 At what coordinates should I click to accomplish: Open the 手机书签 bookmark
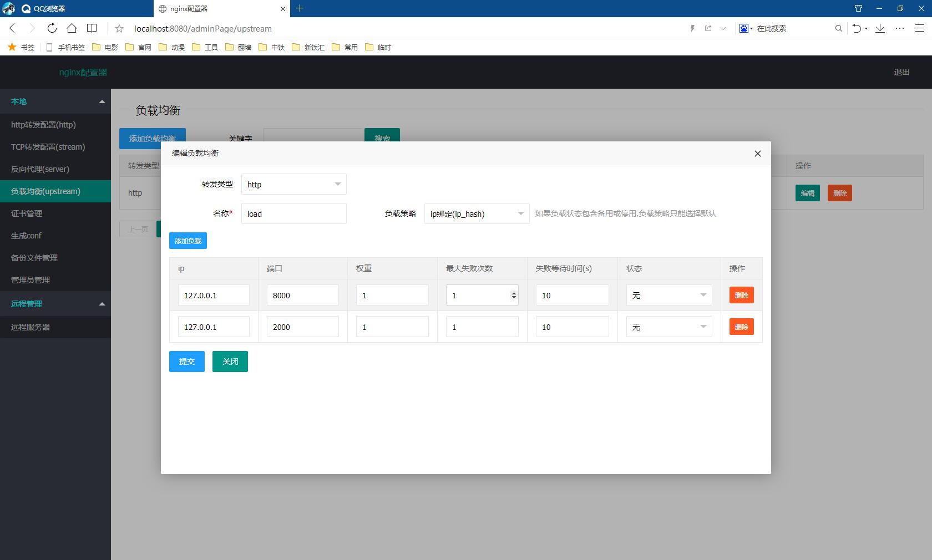[66, 47]
